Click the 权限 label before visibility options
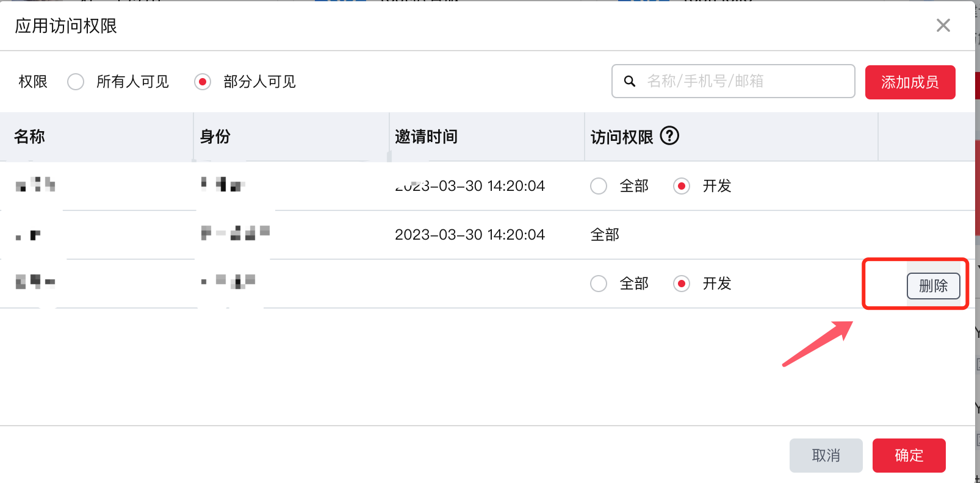The height and width of the screenshot is (483, 980). [x=33, y=82]
